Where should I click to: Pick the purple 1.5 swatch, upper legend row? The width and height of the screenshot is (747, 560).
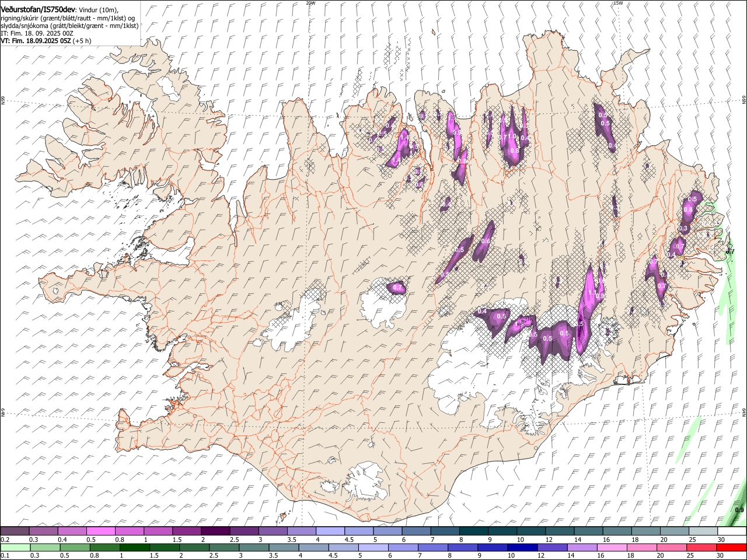click(187, 531)
